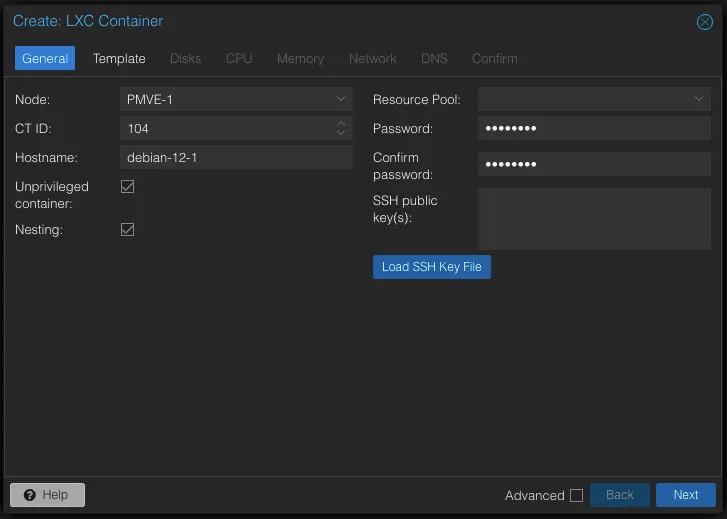Click the Advanced label text

[535, 495]
